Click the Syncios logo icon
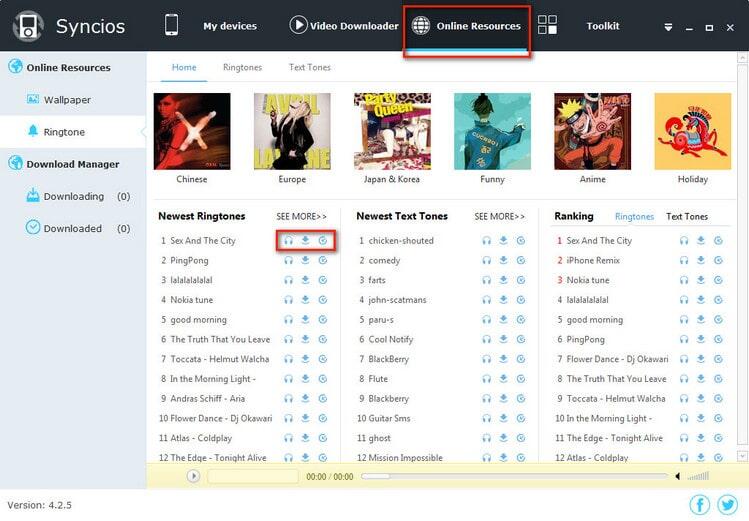Image resolution: width=749 pixels, height=521 pixels. [x=28, y=26]
